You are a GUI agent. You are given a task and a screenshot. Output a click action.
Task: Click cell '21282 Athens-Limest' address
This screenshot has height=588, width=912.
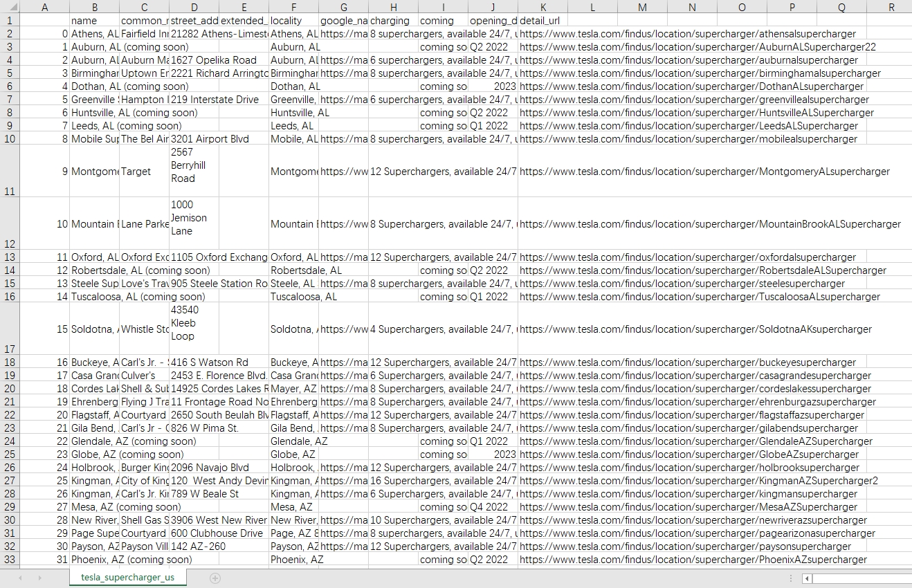(x=219, y=34)
